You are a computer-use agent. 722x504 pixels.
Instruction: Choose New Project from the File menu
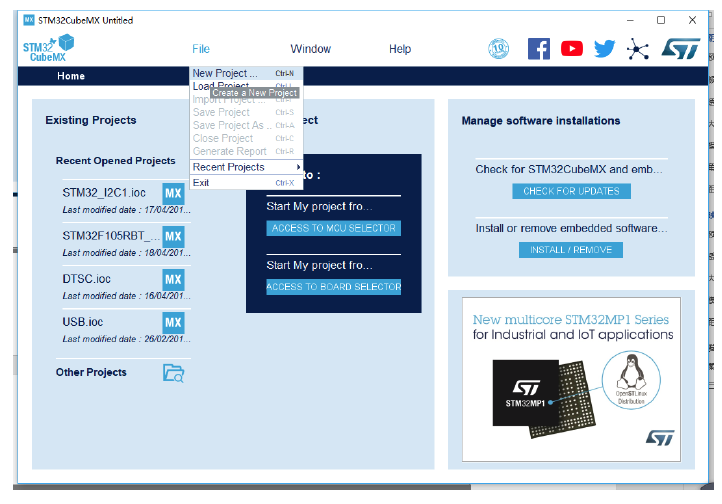tap(246, 73)
